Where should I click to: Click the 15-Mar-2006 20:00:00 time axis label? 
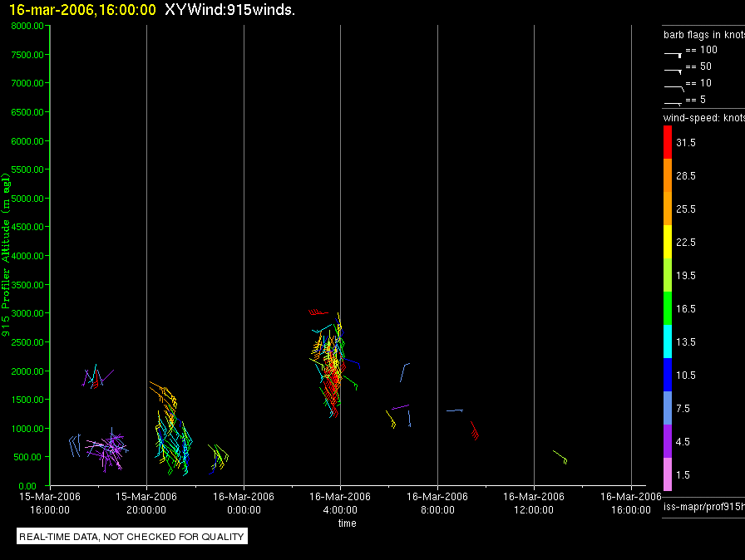pyautogui.click(x=146, y=503)
